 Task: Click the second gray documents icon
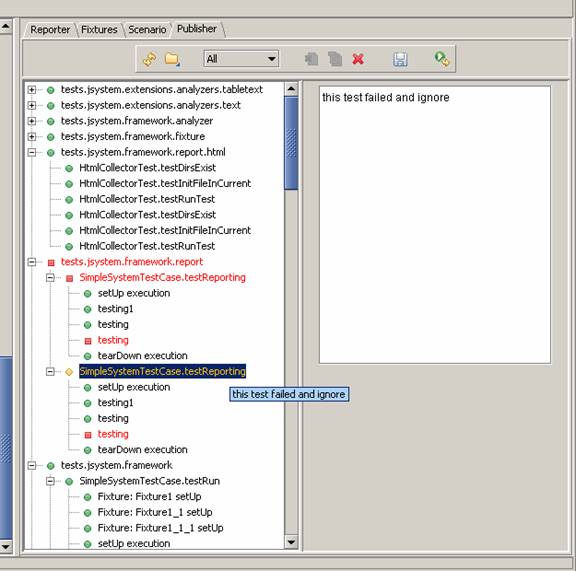pyautogui.click(x=335, y=59)
